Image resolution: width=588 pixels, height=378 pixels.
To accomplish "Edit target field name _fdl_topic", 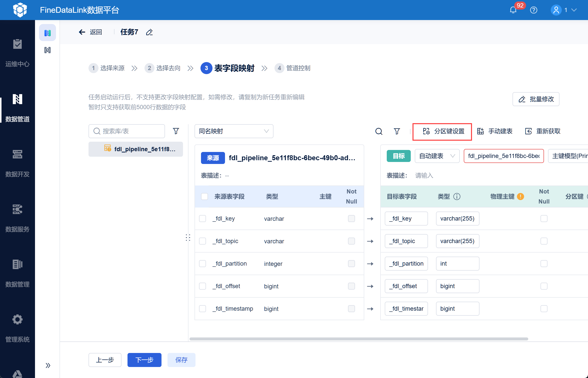I will tap(406, 241).
